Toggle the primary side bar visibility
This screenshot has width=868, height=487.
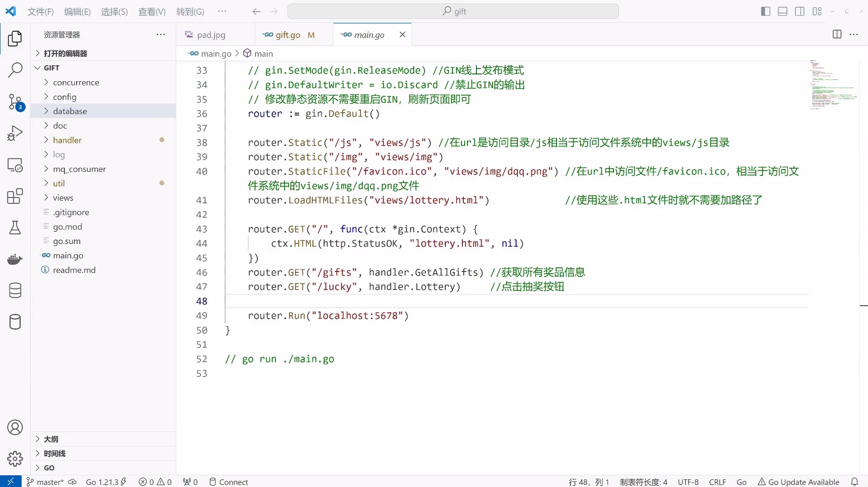(765, 11)
